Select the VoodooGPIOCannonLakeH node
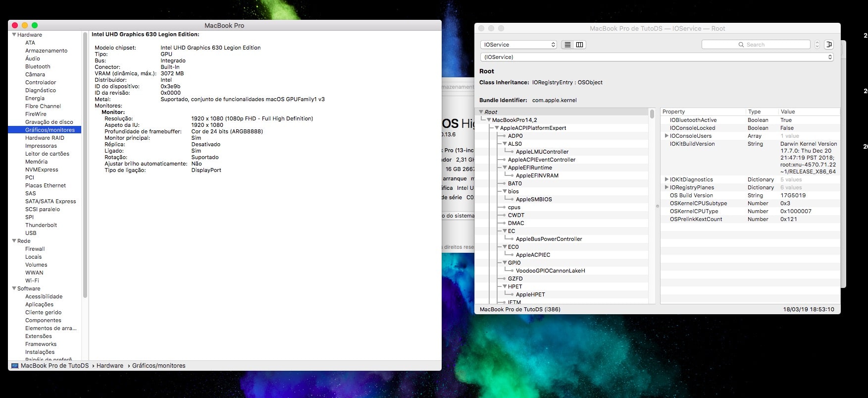Viewport: 868px width, 398px height. pos(551,271)
